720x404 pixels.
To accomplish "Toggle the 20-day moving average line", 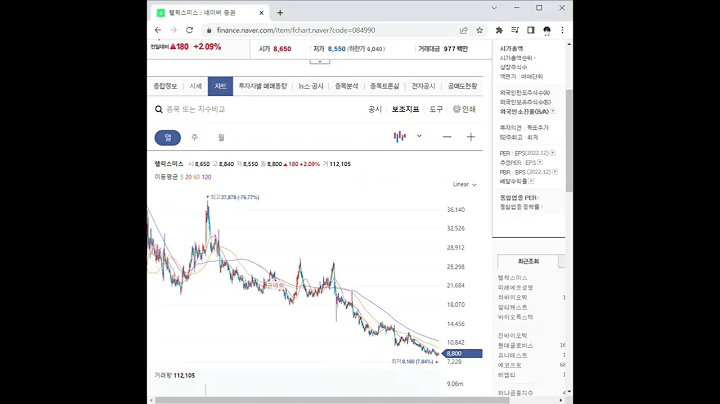I will click(188, 177).
